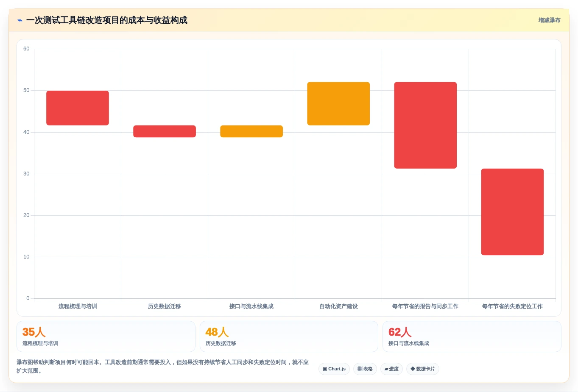Select the 自动化资产建设 orange bar
The height and width of the screenshot is (392, 578).
[338, 103]
